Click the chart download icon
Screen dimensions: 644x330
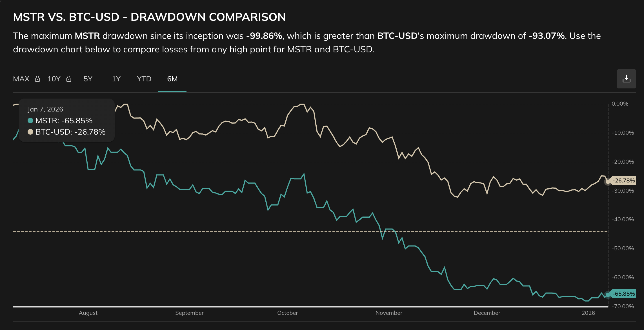click(627, 79)
